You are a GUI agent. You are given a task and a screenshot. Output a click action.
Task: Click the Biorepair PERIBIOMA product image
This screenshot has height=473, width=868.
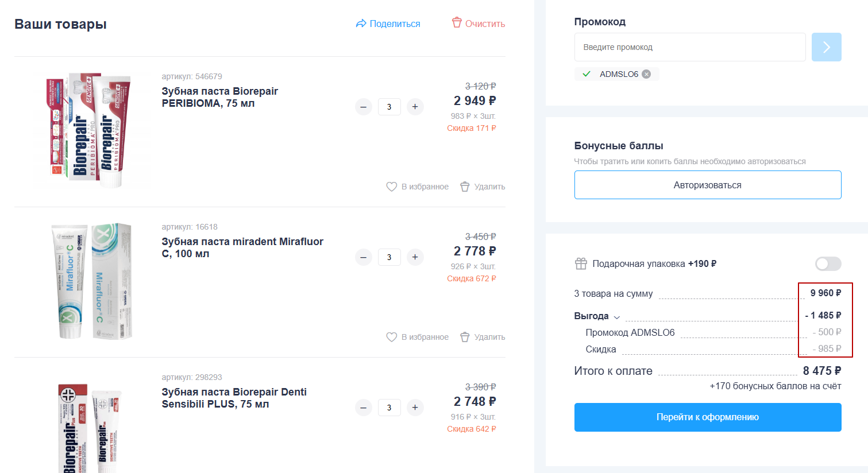(x=88, y=130)
